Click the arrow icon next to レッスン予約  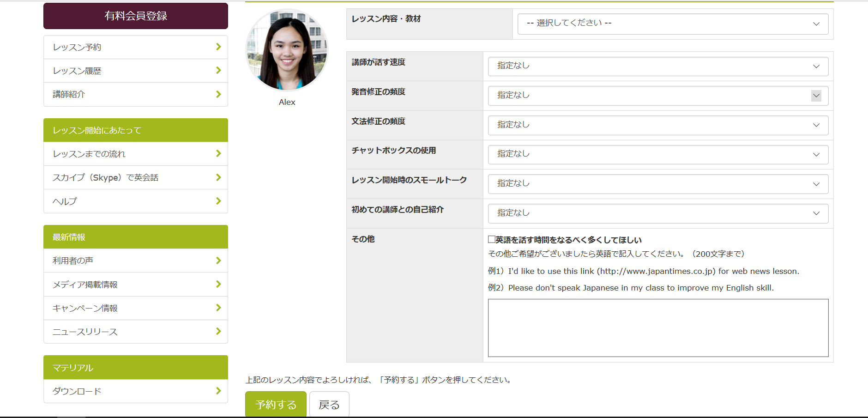point(218,47)
